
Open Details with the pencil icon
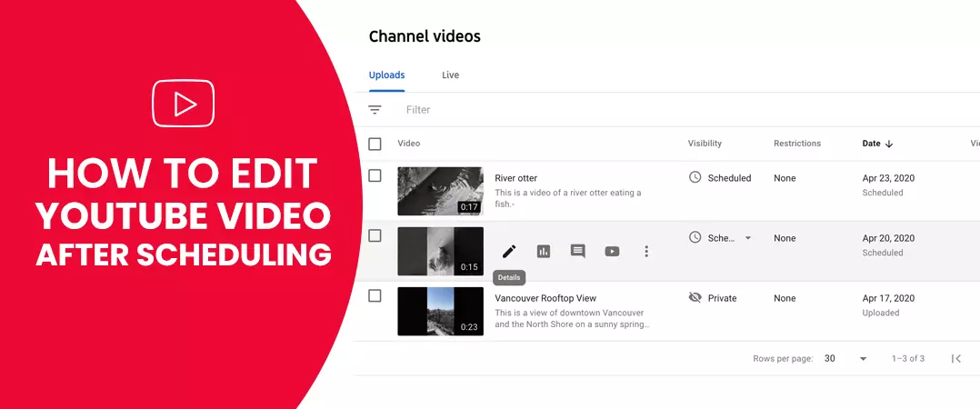(x=509, y=251)
